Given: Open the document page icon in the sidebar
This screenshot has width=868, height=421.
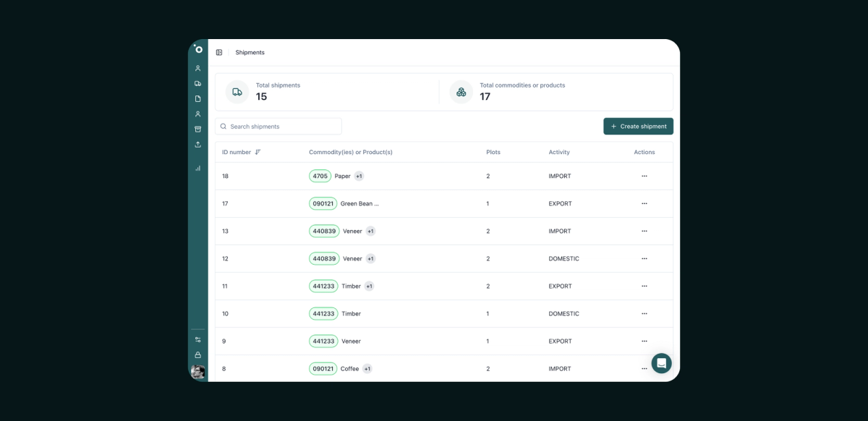Looking at the screenshot, I should [x=198, y=98].
